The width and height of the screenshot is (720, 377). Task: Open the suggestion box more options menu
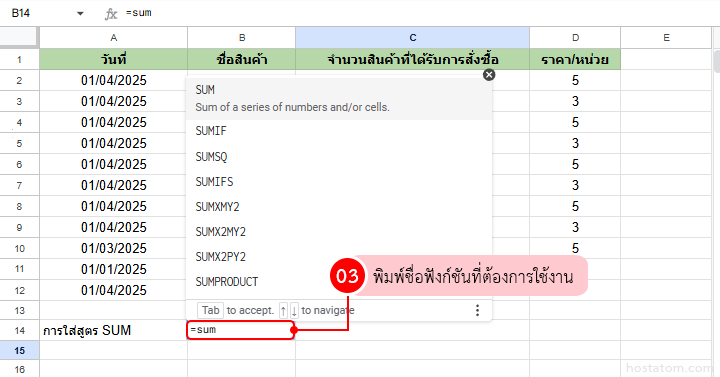478,310
